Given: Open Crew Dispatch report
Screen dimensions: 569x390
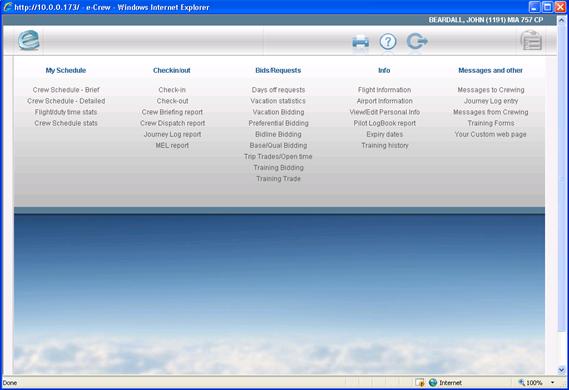Looking at the screenshot, I should (173, 123).
